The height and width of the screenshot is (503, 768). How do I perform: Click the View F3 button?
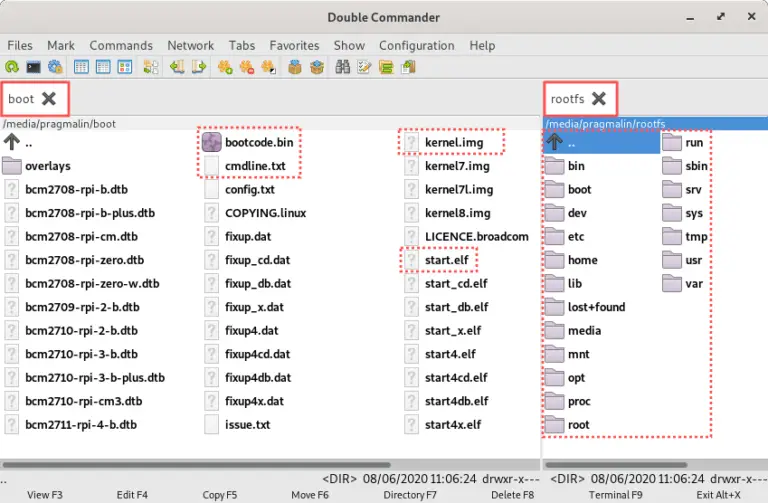click(45, 495)
